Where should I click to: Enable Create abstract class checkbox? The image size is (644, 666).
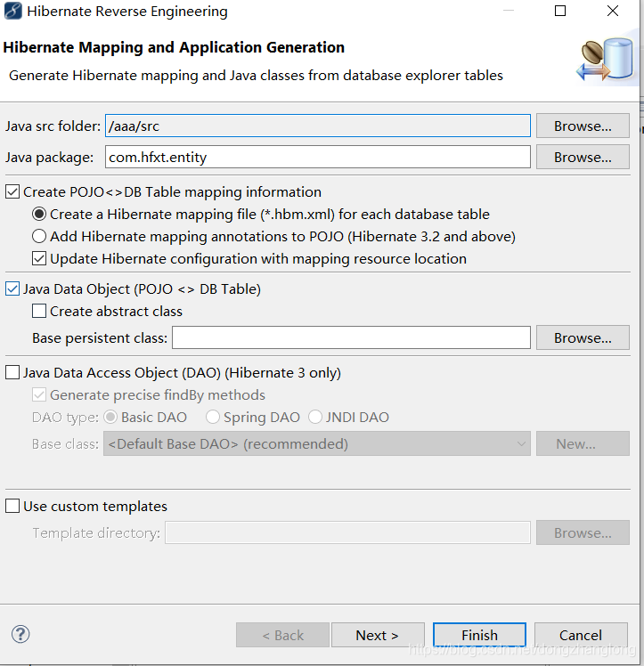tap(39, 312)
